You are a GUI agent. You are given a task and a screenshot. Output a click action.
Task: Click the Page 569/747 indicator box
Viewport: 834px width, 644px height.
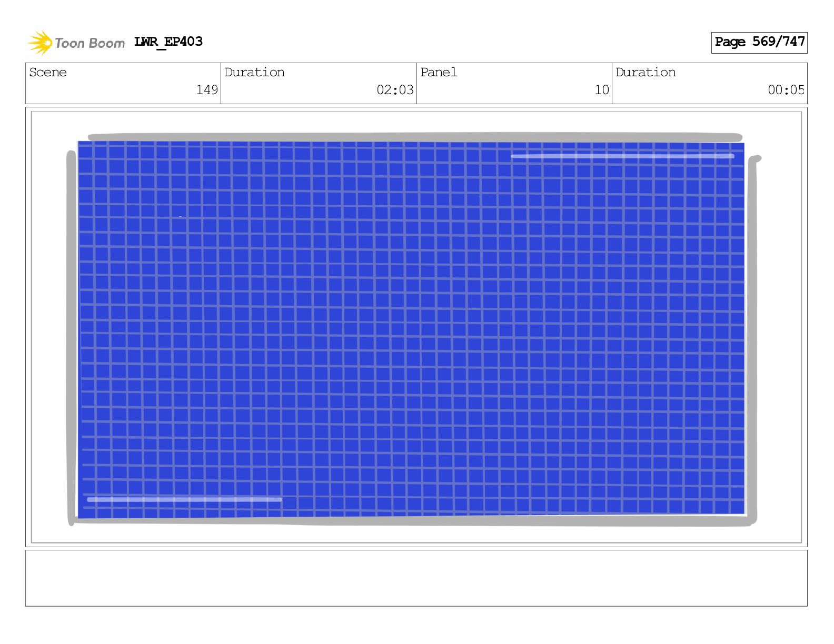[759, 43]
